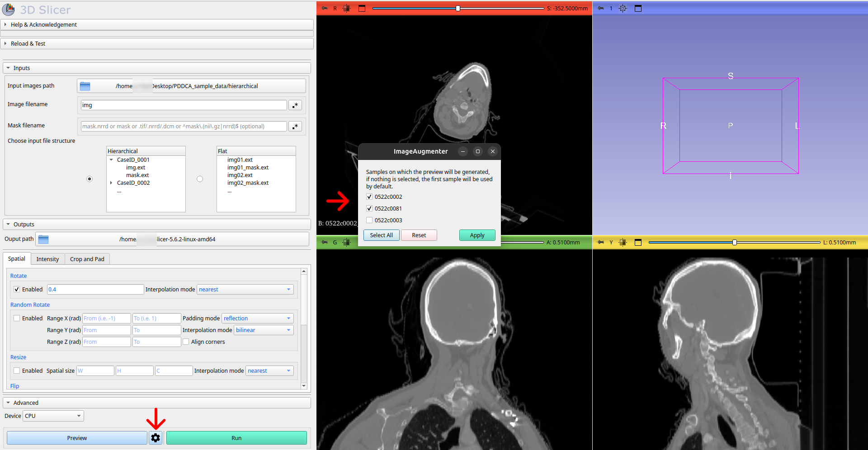The image size is (868, 450).
Task: Collapse the Outputs section
Action: click(157, 225)
